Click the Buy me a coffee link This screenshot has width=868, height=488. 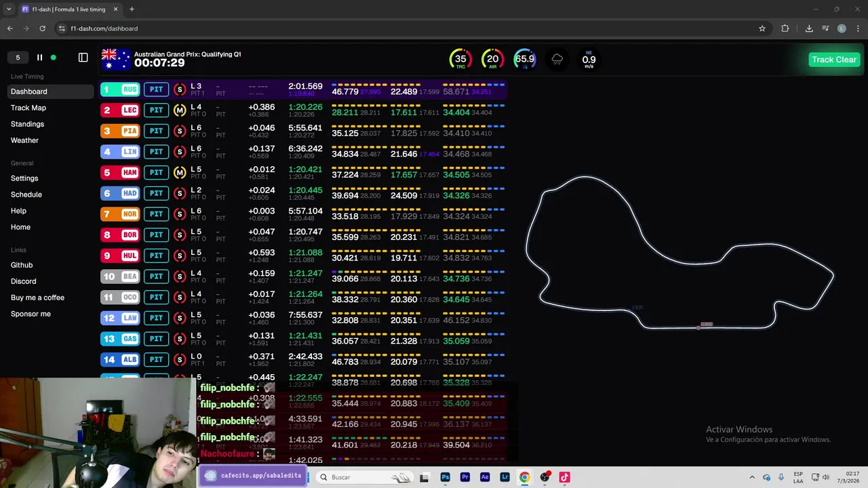pyautogui.click(x=37, y=298)
